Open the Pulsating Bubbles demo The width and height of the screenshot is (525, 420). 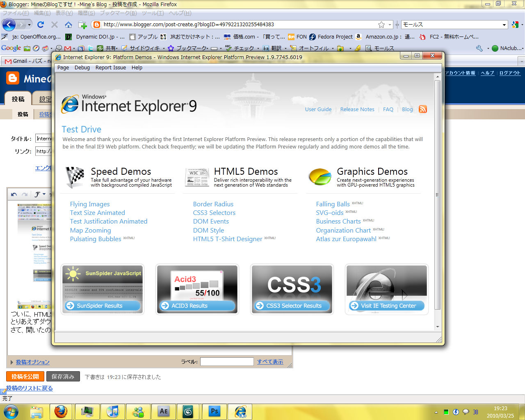96,239
